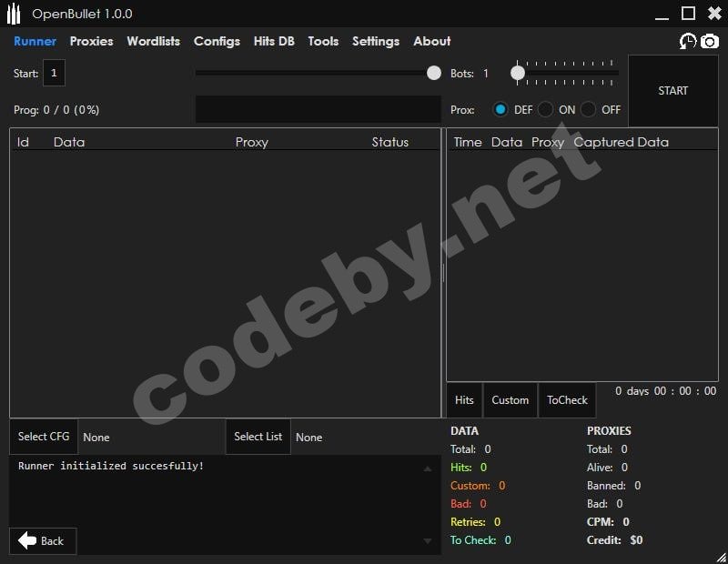Click the red Bad: 0 data counter
This screenshot has width=728, height=564.
[x=469, y=504]
